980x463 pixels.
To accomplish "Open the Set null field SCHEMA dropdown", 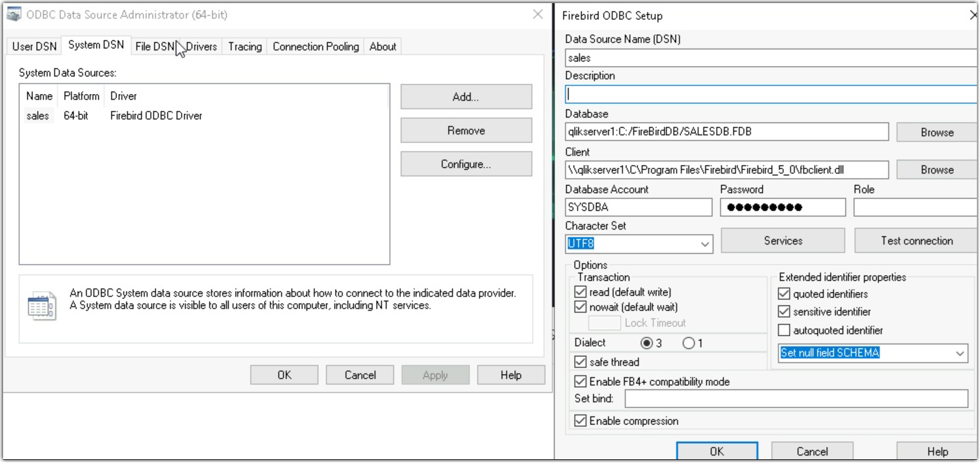I will pos(959,353).
